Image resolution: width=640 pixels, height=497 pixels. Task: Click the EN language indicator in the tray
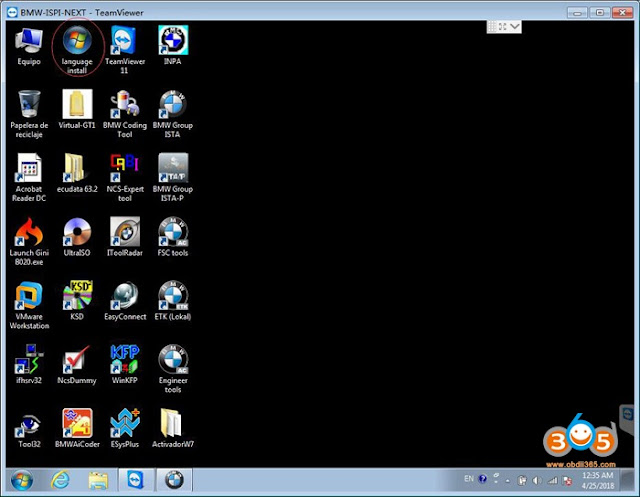[469, 479]
